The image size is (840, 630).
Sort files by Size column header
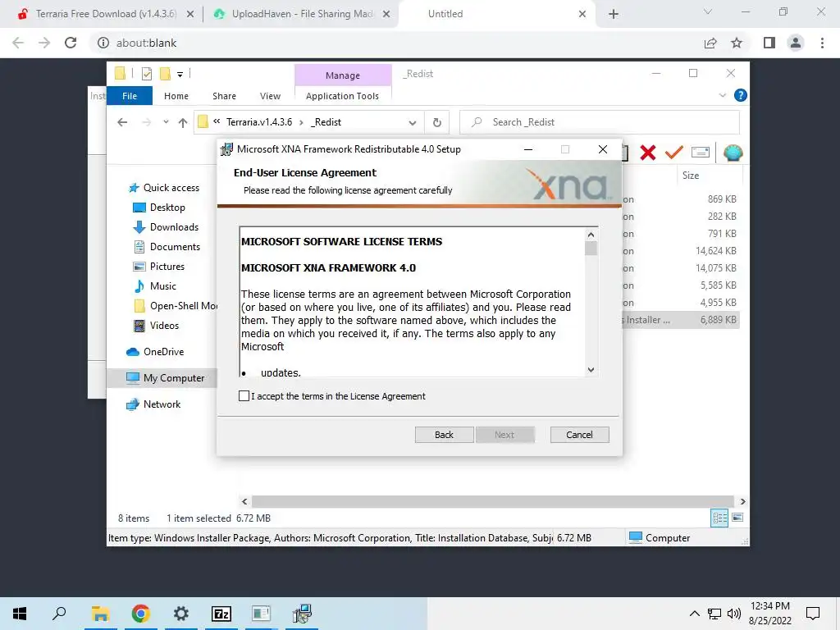(691, 176)
